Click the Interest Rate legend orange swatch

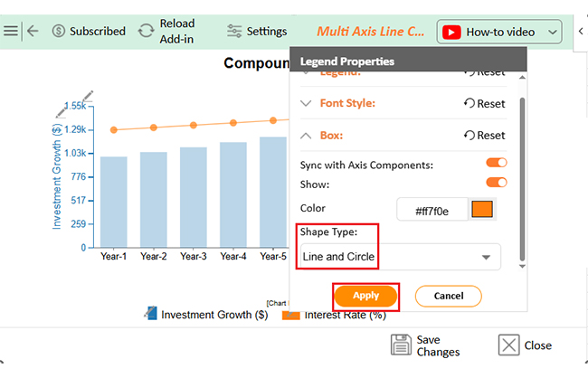pyautogui.click(x=291, y=316)
